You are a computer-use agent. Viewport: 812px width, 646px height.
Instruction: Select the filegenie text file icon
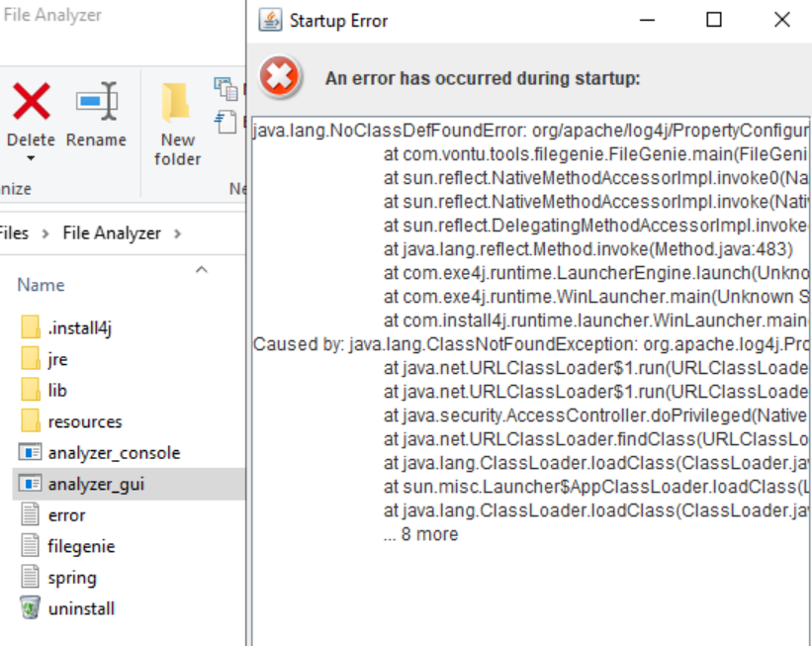pyautogui.click(x=30, y=546)
